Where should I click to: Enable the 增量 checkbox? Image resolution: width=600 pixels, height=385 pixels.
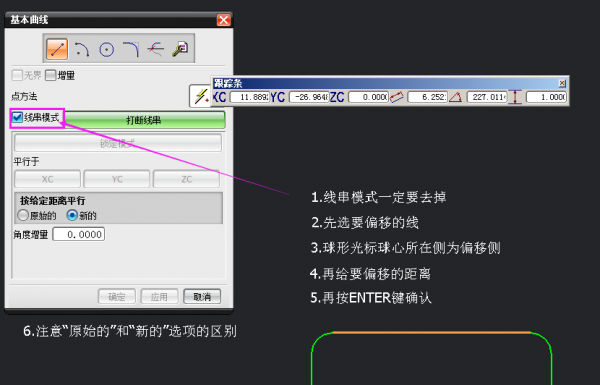tap(51, 75)
